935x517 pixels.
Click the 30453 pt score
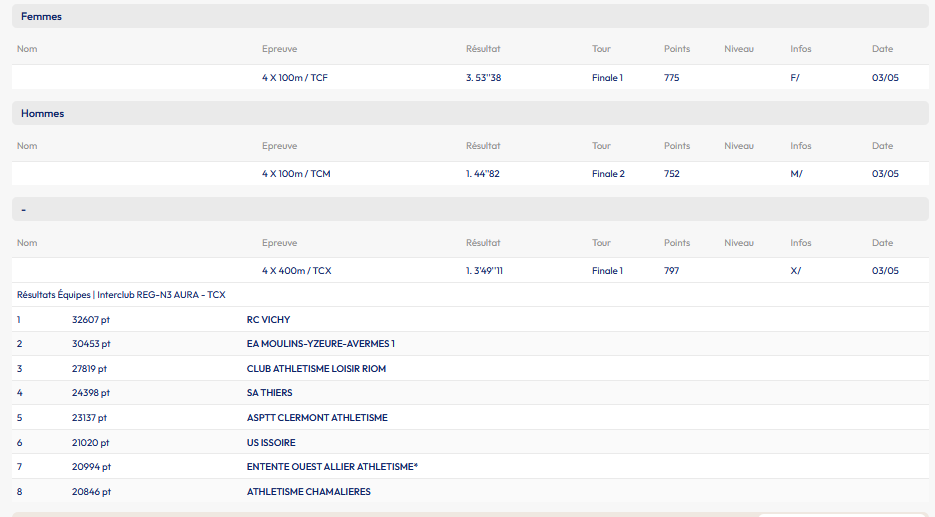tap(91, 343)
